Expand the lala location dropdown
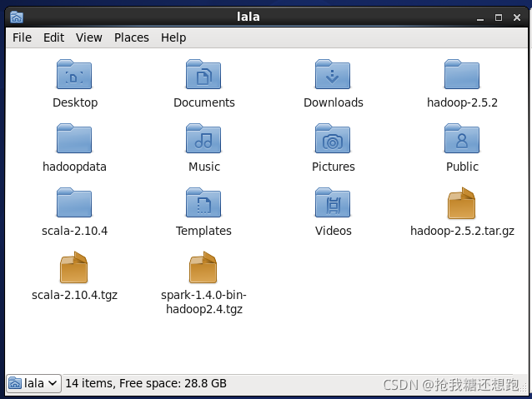Screen dimensions: 532x399 click(33, 383)
